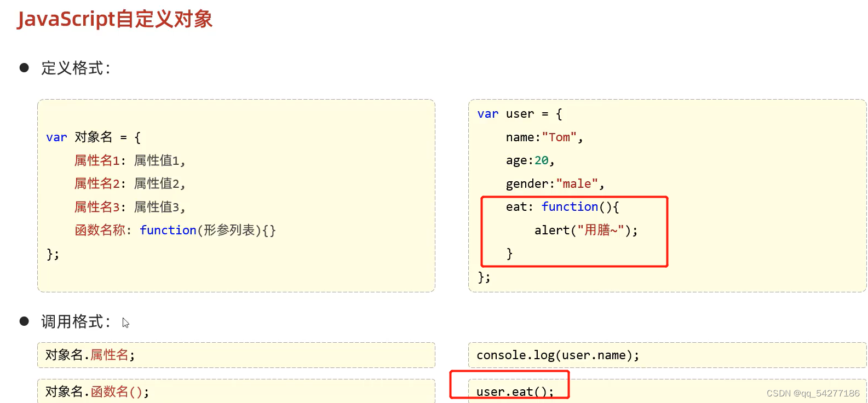Click the title 'JavaScript自定义对象'
Image resolution: width=868 pixels, height=403 pixels.
[114, 19]
